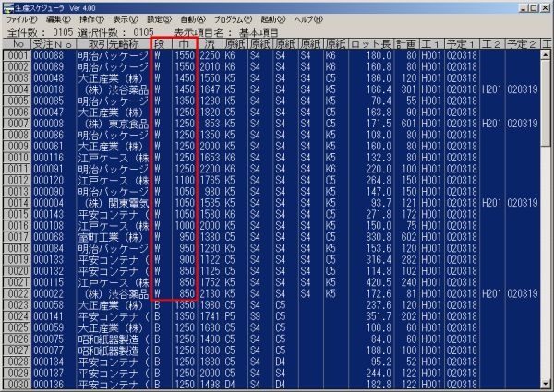The width and height of the screenshot is (554, 392).
Task: Select row header 0023
Action: point(18,305)
